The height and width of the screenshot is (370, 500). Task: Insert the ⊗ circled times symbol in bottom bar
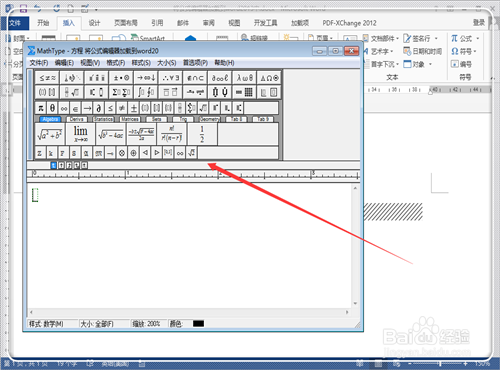point(122,153)
